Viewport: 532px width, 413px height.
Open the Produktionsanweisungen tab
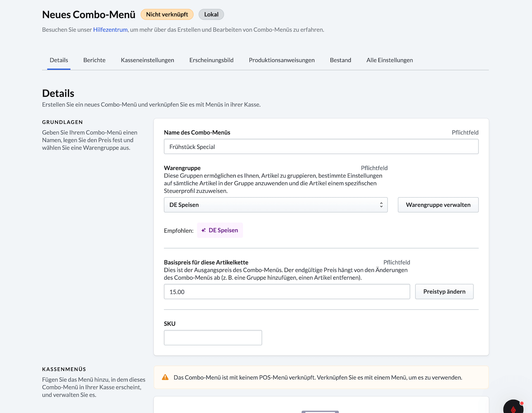282,60
